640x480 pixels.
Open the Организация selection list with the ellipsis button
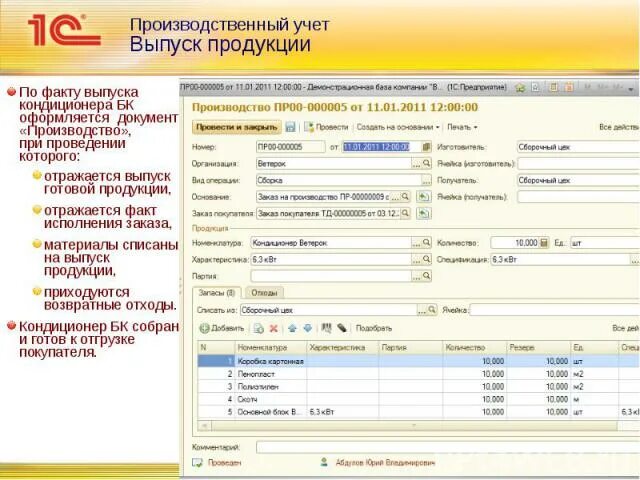[x=416, y=164]
